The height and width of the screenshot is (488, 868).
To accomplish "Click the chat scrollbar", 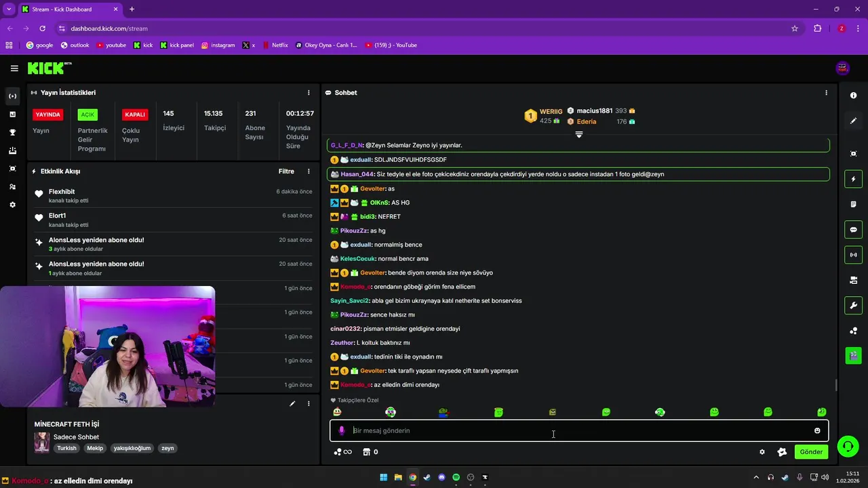I will [x=835, y=386].
